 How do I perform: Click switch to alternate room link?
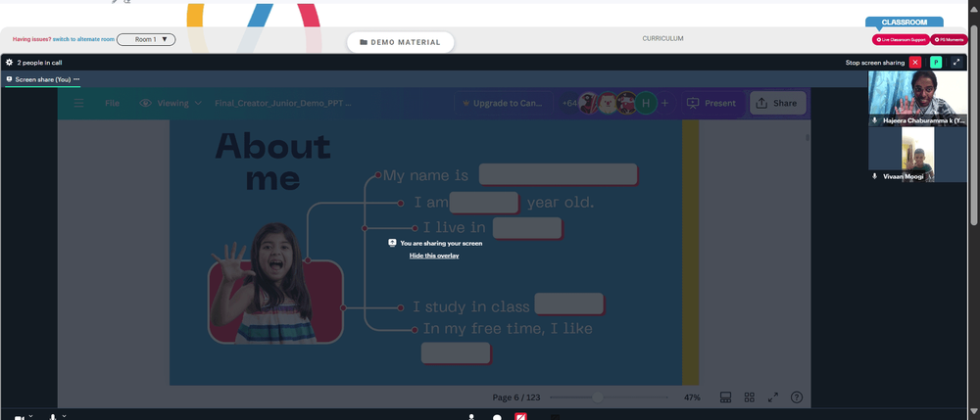pos(83,39)
